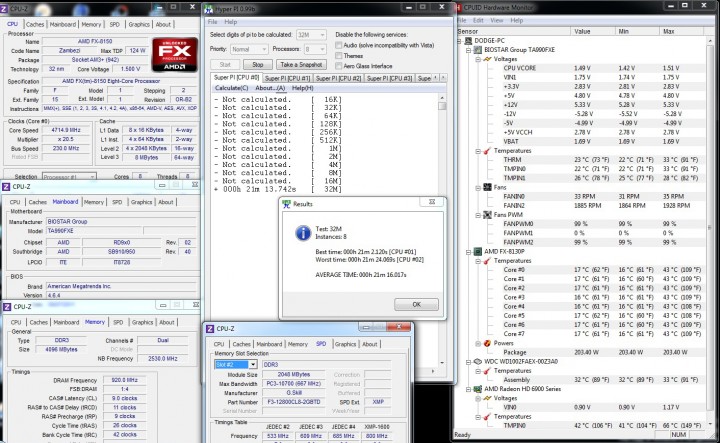720x443 pixels.
Task: Collapse the Fans PWM tree node
Action: [478, 215]
